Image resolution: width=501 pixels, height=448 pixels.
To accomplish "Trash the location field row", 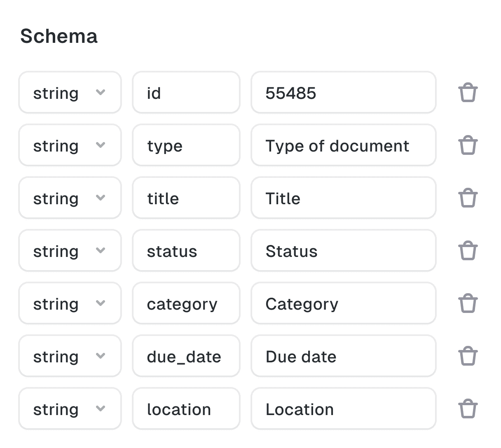I will (x=468, y=409).
